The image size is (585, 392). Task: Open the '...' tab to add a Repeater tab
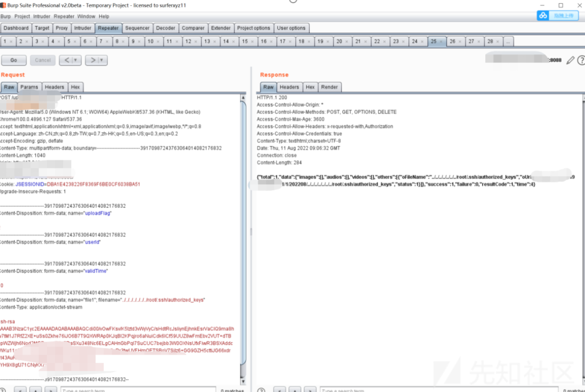coord(508,41)
